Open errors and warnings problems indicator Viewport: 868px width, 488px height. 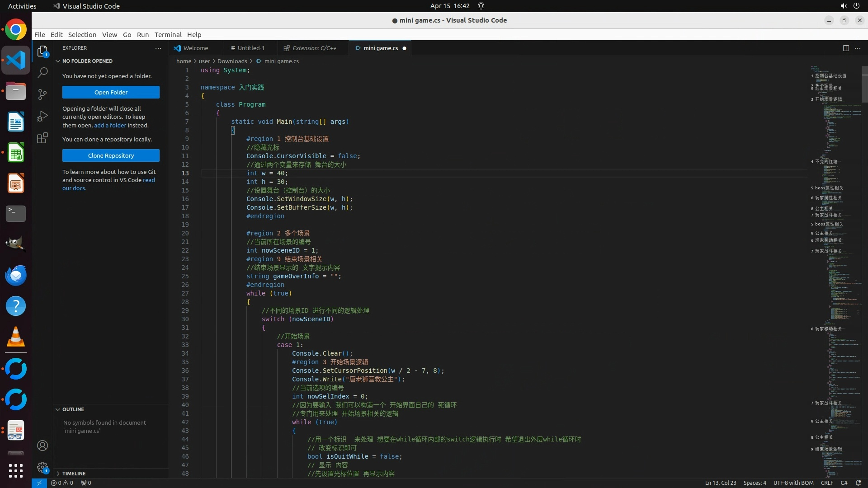[62, 483]
